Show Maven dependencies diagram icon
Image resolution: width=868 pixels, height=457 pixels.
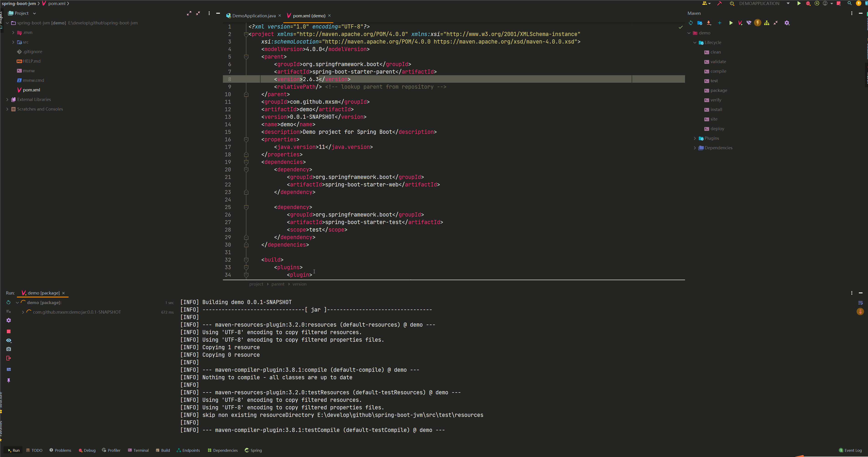(766, 23)
